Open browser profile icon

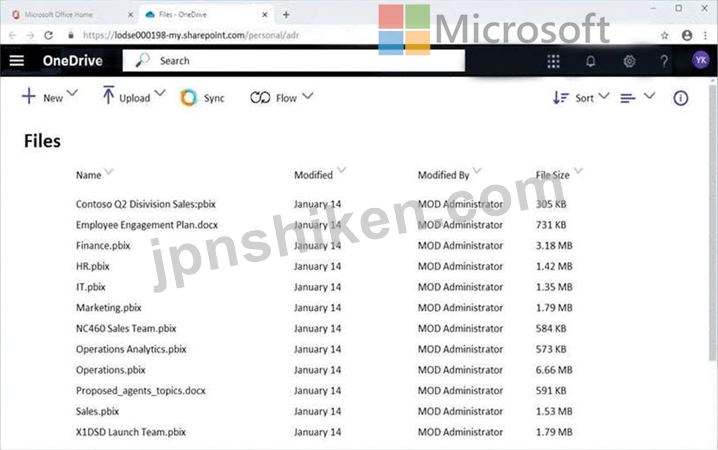pos(687,35)
